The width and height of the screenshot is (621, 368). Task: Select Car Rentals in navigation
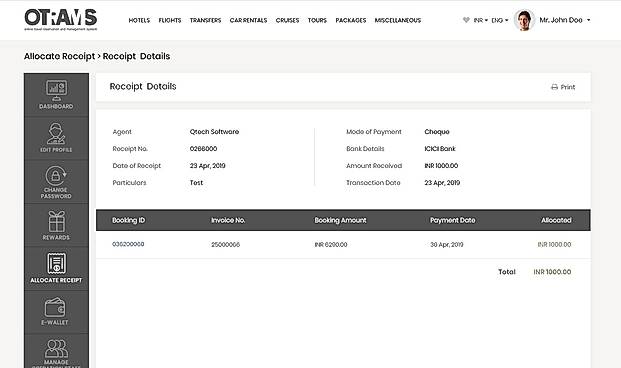pyautogui.click(x=248, y=20)
